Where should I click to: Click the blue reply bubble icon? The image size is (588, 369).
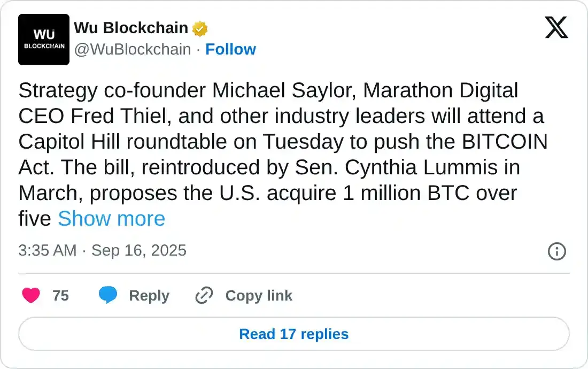[x=108, y=295]
